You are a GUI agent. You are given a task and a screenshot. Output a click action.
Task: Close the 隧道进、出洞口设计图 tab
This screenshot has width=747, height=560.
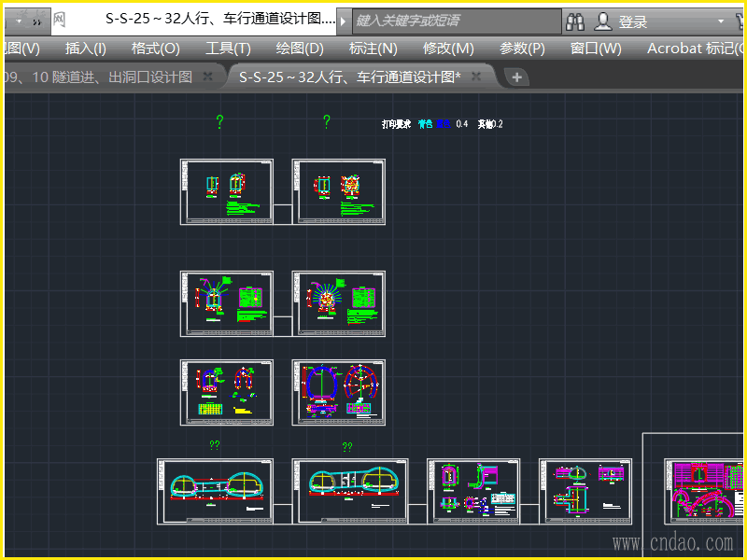(x=207, y=77)
